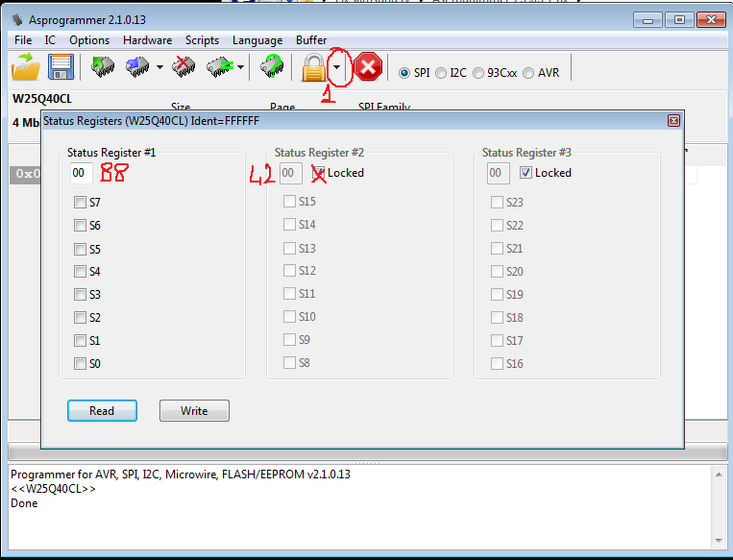Check the S14 bit checkbox
Image resolution: width=733 pixels, height=560 pixels.
pyautogui.click(x=289, y=225)
